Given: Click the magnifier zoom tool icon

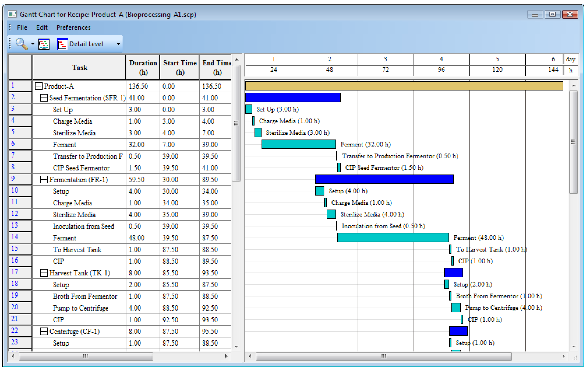Looking at the screenshot, I should [22, 44].
